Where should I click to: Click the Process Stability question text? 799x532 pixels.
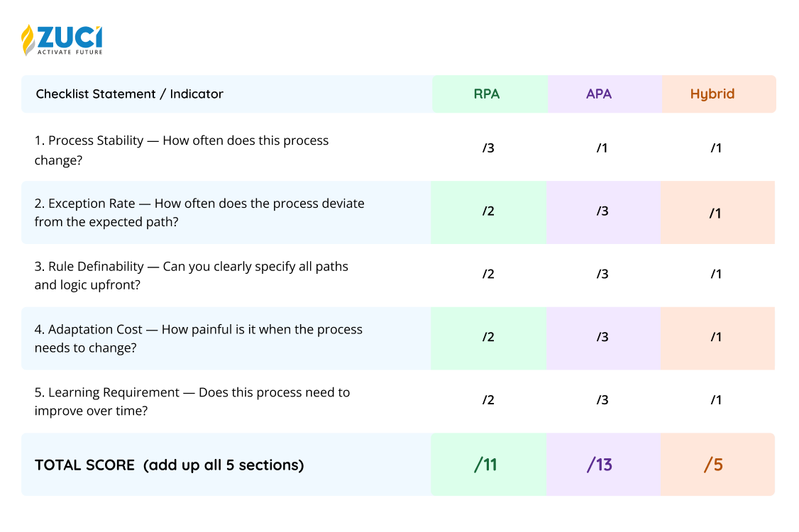click(182, 150)
